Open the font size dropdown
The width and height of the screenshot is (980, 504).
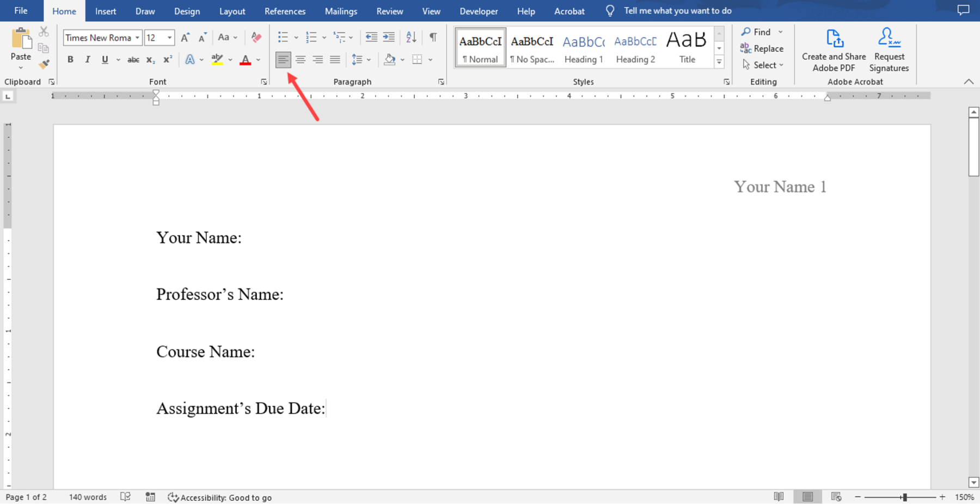point(169,38)
